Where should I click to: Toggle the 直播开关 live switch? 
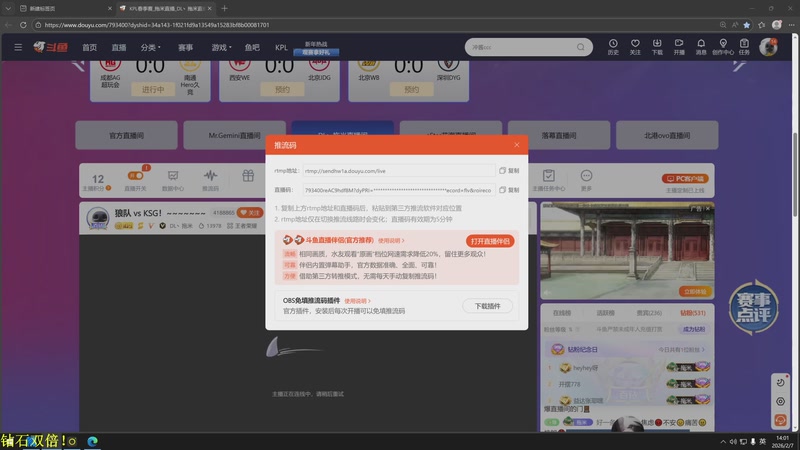click(136, 176)
